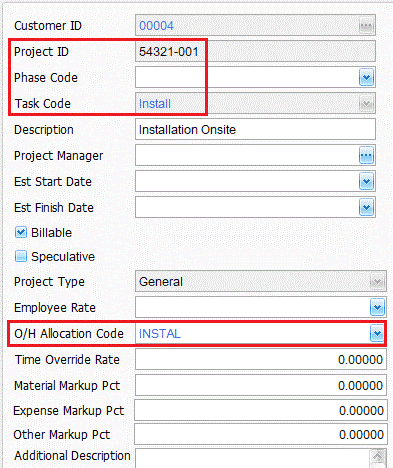The image size is (393, 468).
Task: Click the Other Markup Pct label
Action: (62, 435)
